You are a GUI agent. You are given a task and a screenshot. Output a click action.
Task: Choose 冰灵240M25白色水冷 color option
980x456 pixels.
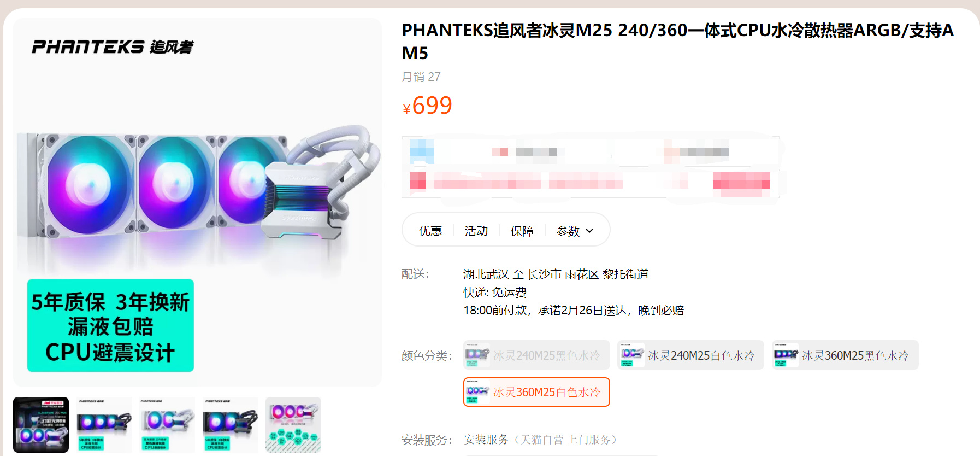(690, 355)
